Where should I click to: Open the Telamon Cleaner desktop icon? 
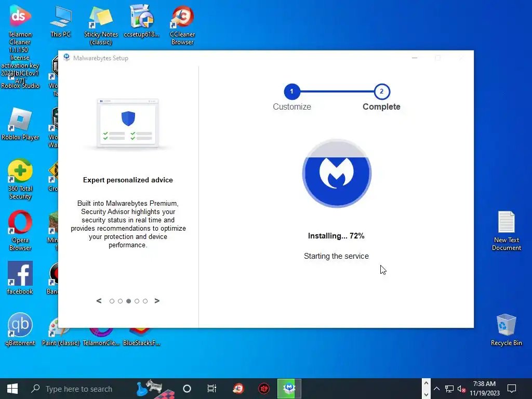[20, 16]
